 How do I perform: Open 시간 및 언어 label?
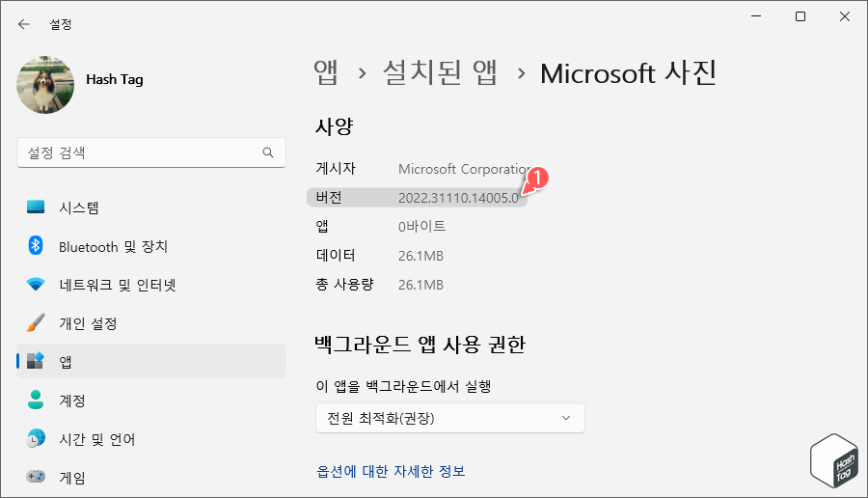(97, 439)
